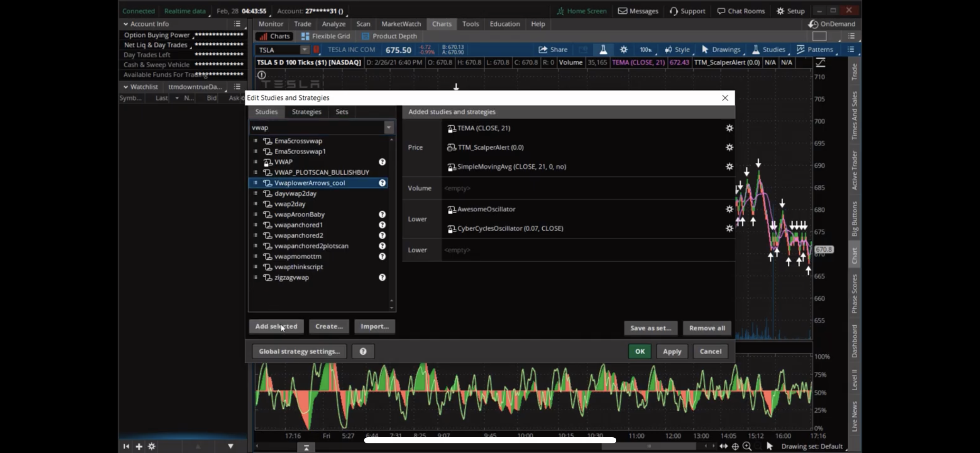
Task: Open TSLA symbol dropdown arrow
Action: [305, 50]
